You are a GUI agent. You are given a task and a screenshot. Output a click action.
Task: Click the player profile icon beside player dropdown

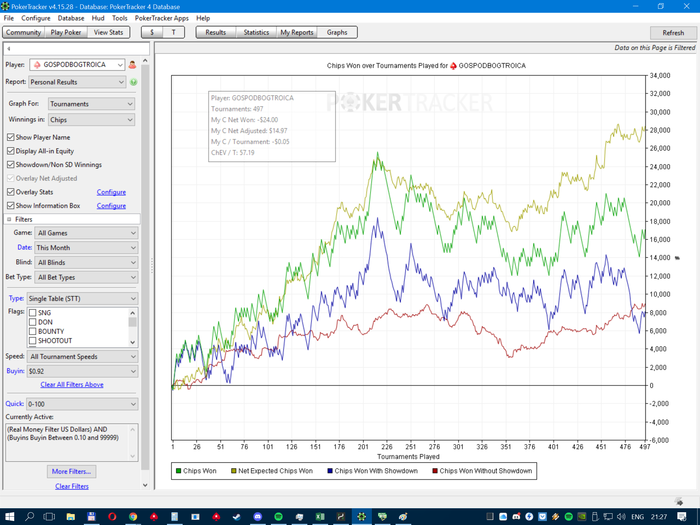[132, 65]
